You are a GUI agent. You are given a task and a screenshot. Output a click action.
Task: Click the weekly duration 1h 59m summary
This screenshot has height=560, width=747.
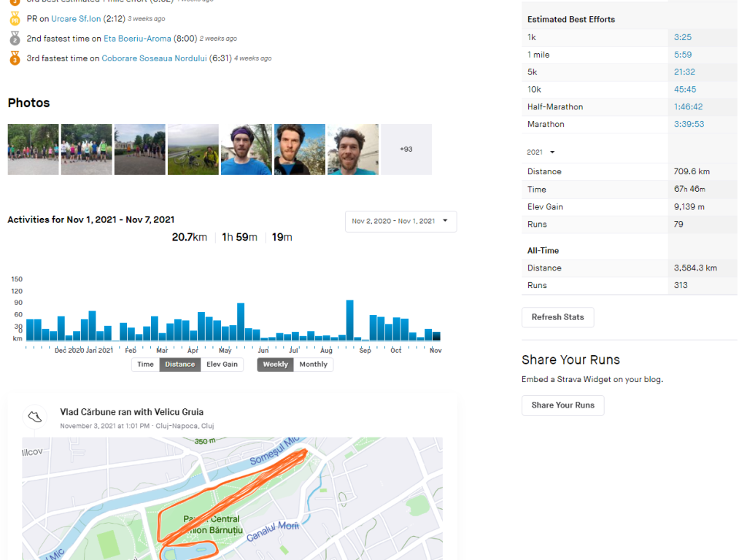tap(239, 237)
